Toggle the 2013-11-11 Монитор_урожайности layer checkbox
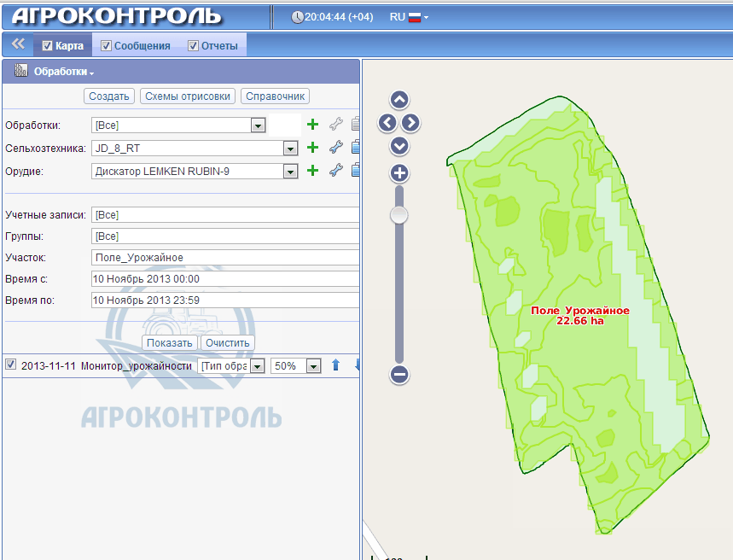 point(10,365)
